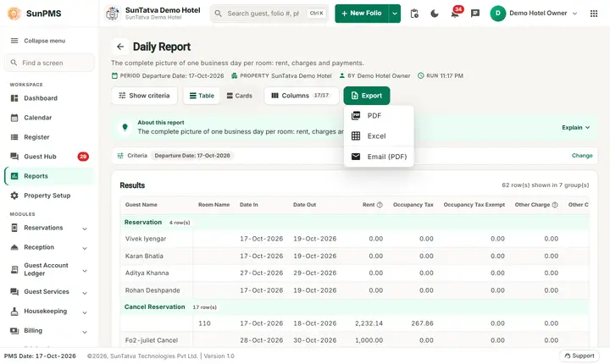
Task: Click the Reservation group header
Action: (x=355, y=223)
